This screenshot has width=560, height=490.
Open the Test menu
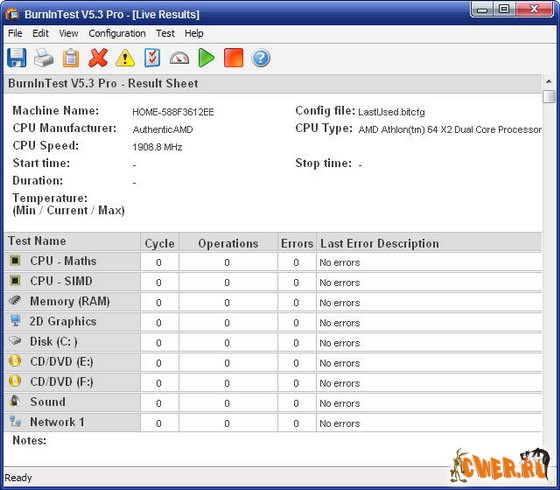coord(165,33)
